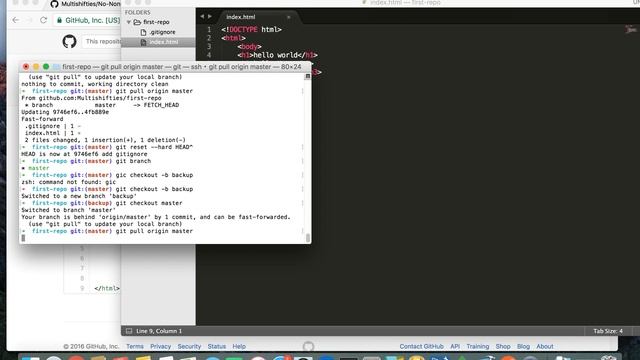
Task: Open Contact GitHub footer link
Action: tap(421, 346)
